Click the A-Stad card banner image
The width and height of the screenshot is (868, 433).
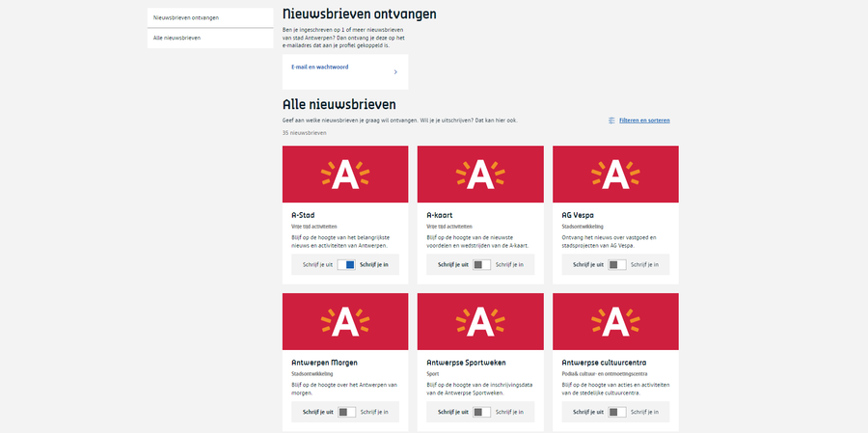pos(345,174)
